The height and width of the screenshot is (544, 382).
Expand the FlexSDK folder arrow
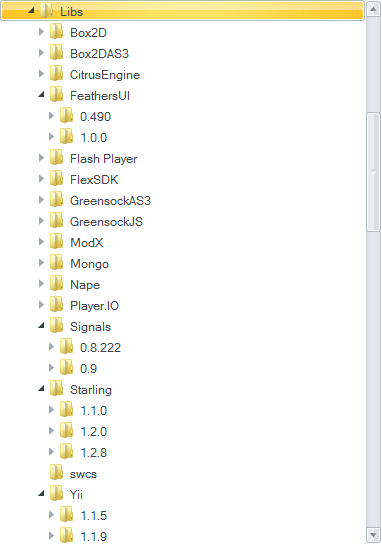pos(41,179)
